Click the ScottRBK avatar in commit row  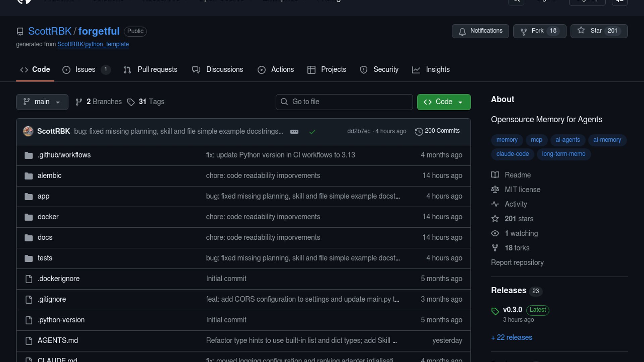(x=28, y=131)
